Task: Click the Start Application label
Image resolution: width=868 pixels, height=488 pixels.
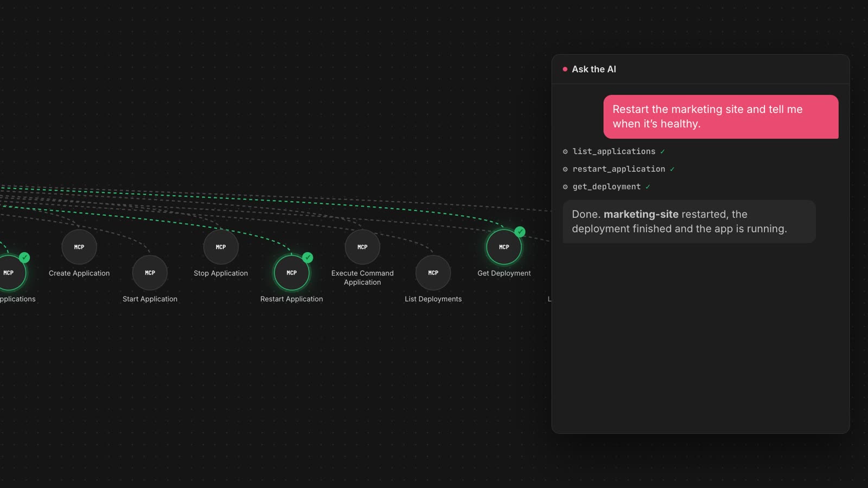Action: pos(150,299)
